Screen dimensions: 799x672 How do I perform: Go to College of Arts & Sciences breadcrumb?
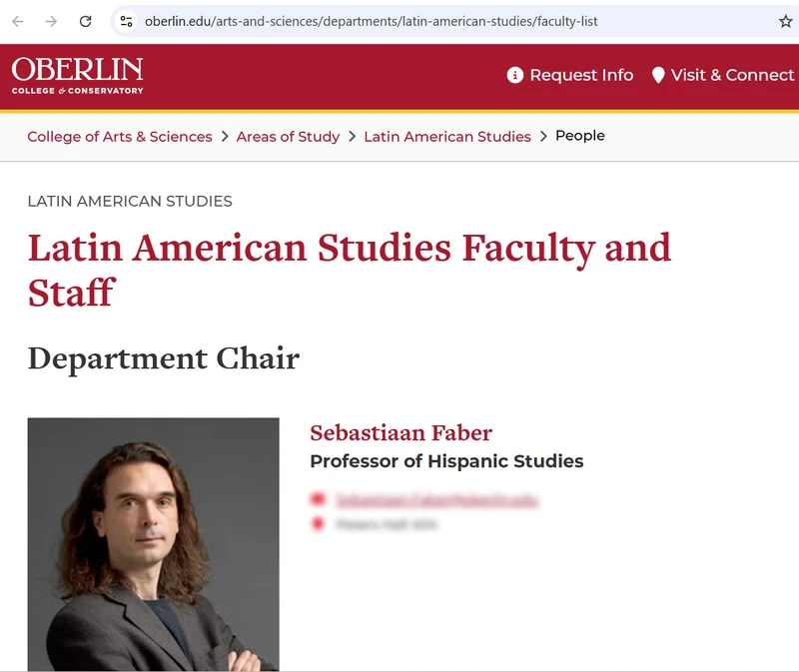tap(120, 137)
